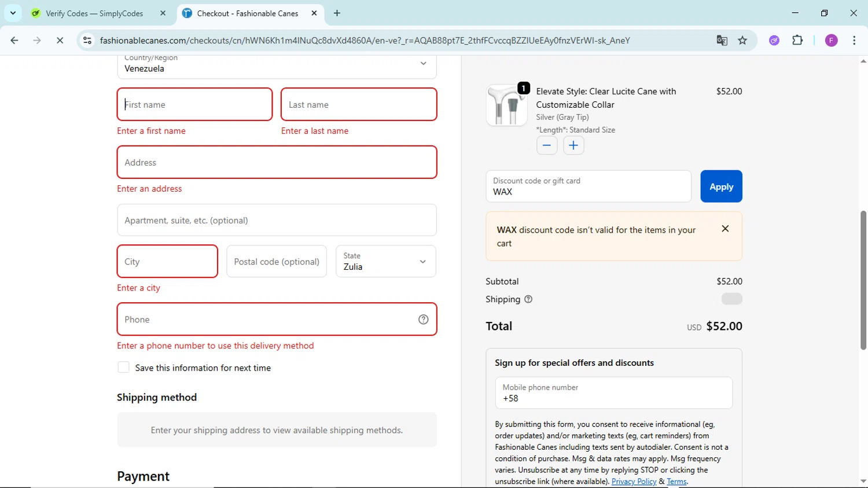Click the Lucite Cane product thumbnail
Viewport: 868px width, 488px height.
(506, 105)
